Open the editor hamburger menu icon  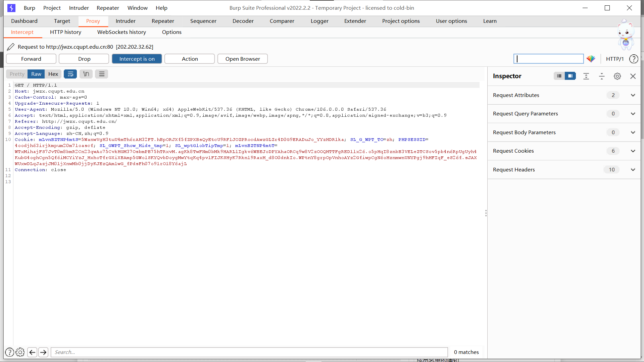tap(102, 74)
